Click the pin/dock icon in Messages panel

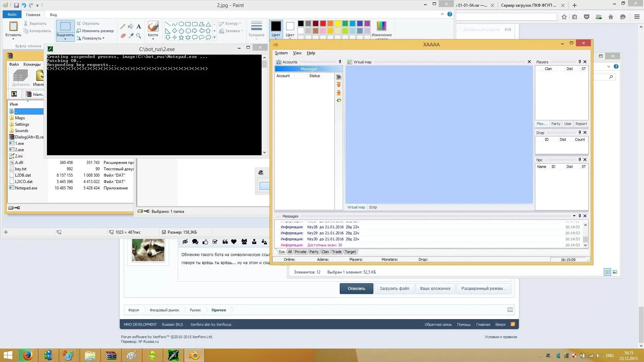(x=580, y=216)
